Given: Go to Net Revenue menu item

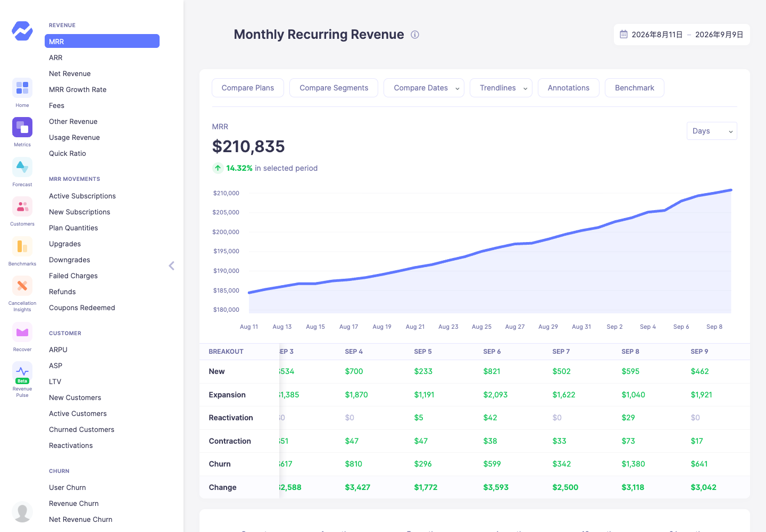Looking at the screenshot, I should (x=70, y=73).
